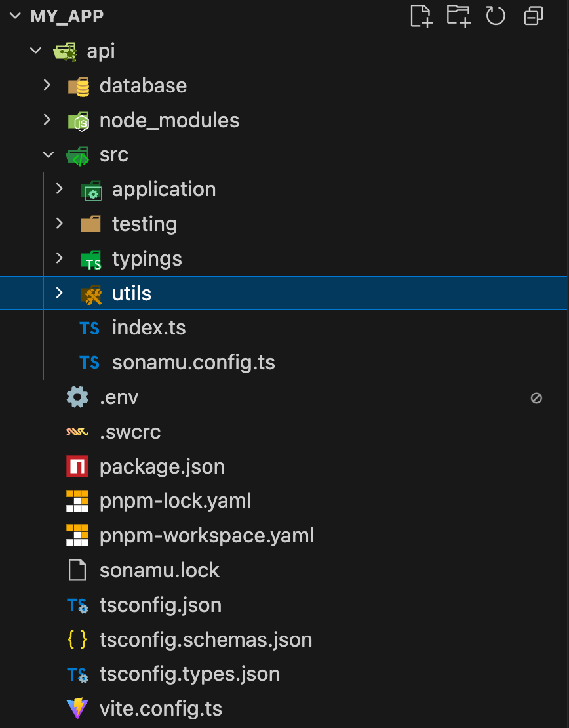The image size is (569, 728).
Task: Click the pnpm icon beside pnpm-workspace.yaml
Action: (x=77, y=536)
